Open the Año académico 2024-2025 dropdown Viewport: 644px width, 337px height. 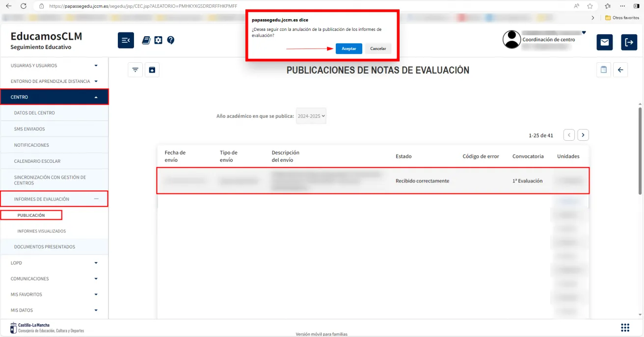click(x=311, y=116)
